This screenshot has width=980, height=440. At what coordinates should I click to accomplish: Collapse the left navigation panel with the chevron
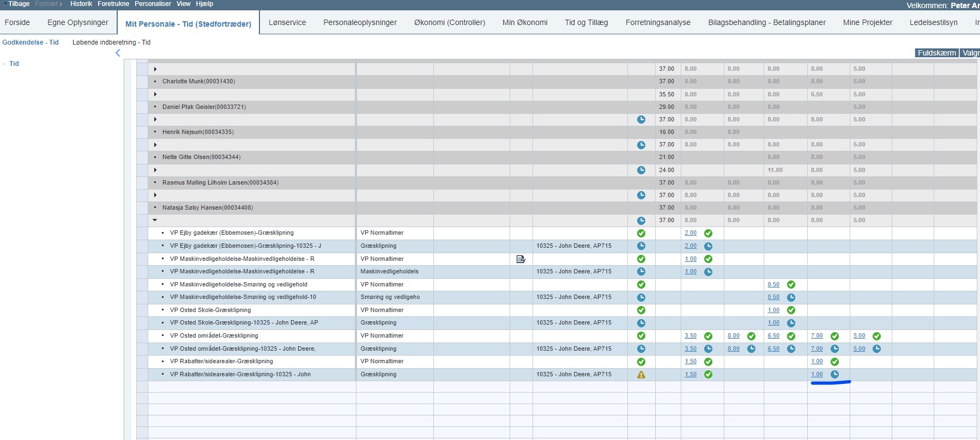tap(118, 53)
